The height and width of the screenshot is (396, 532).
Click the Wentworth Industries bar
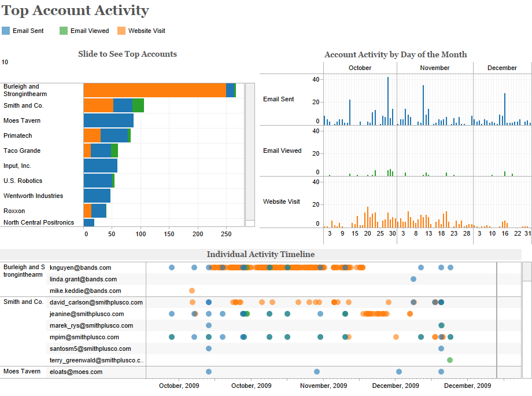97,196
